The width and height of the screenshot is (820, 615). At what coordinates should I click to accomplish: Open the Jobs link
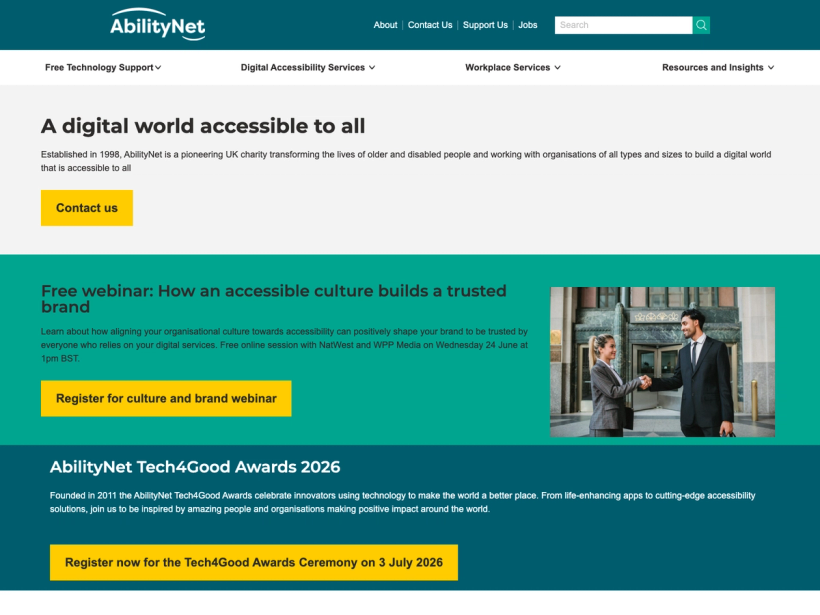click(528, 25)
